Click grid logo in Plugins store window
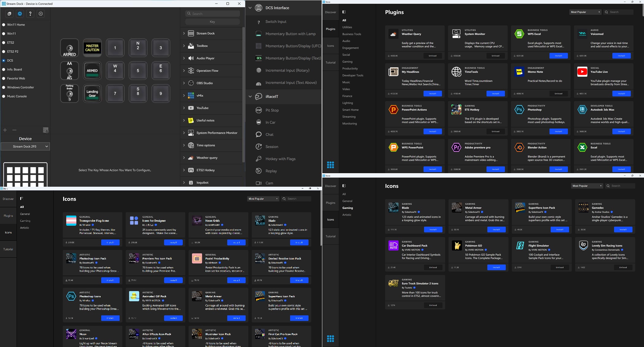 [331, 165]
